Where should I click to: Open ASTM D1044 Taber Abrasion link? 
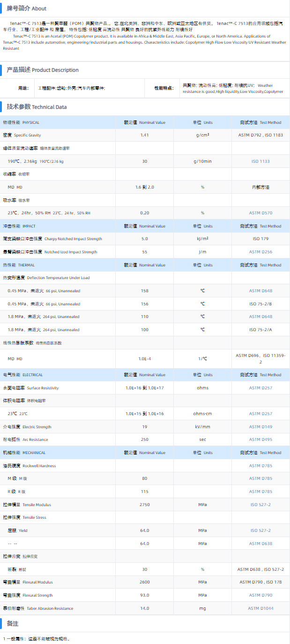(260, 608)
